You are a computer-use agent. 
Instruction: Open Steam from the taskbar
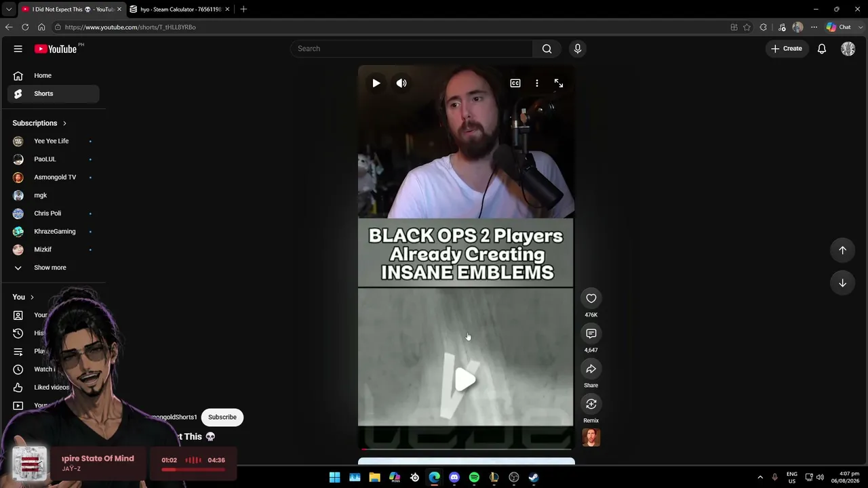534,477
